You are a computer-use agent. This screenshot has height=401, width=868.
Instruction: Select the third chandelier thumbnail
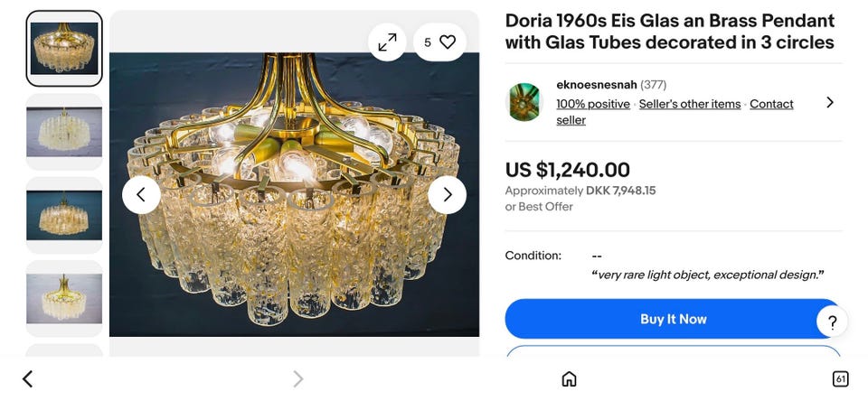[64, 215]
